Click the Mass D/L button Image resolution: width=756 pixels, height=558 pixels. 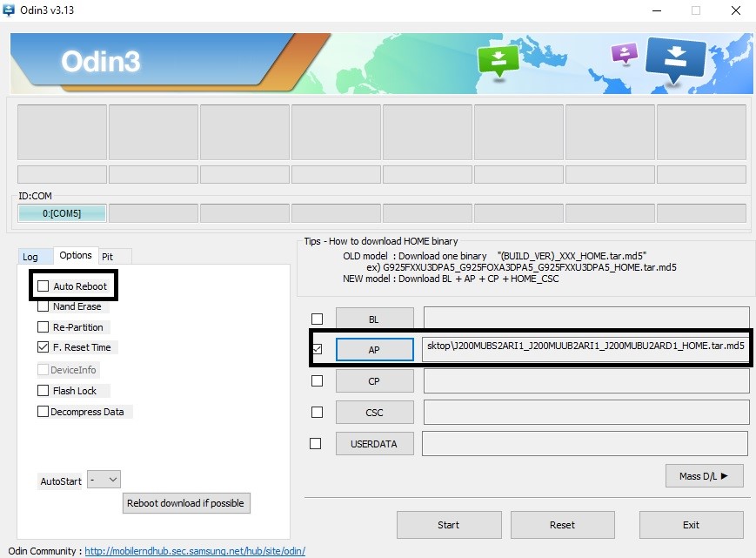704,475
